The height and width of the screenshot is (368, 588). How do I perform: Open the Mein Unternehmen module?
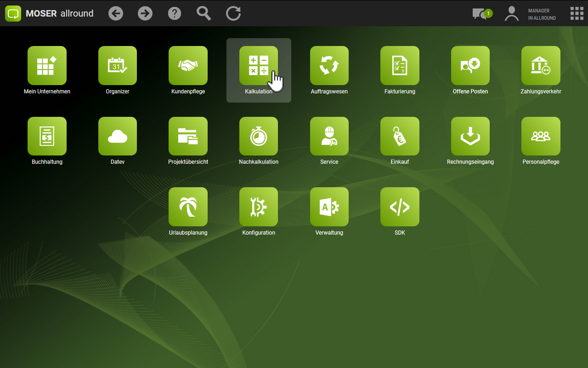click(47, 66)
